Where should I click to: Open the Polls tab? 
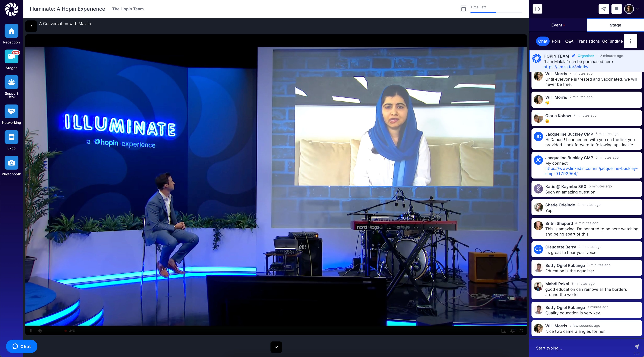point(556,41)
